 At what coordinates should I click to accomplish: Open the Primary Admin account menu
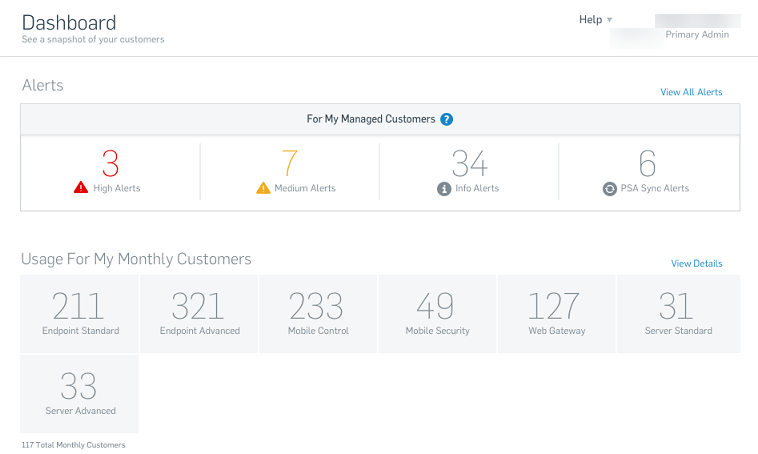click(x=697, y=34)
